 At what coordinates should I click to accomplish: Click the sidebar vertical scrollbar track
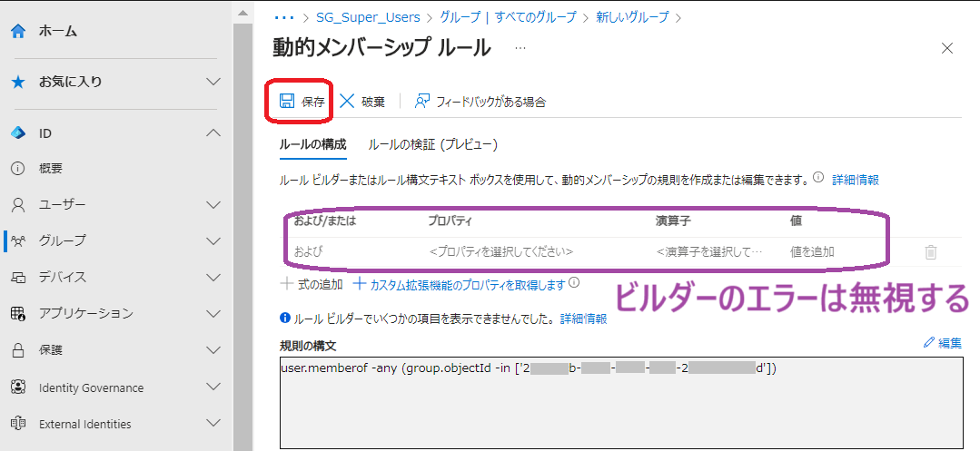coord(243,238)
